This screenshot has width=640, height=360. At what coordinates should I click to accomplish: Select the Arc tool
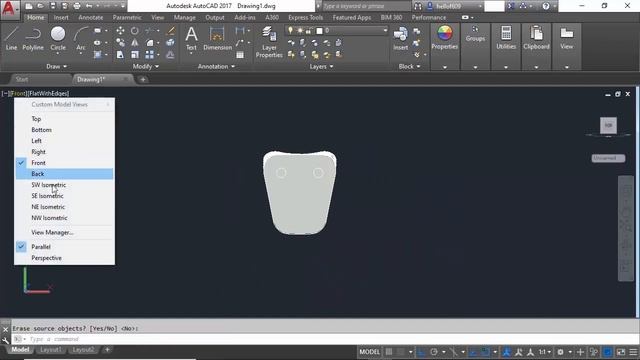[81, 38]
